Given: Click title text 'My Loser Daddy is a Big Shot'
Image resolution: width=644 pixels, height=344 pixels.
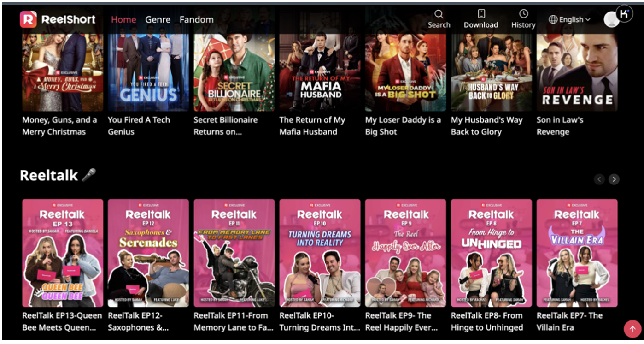Looking at the screenshot, I should 403,126.
